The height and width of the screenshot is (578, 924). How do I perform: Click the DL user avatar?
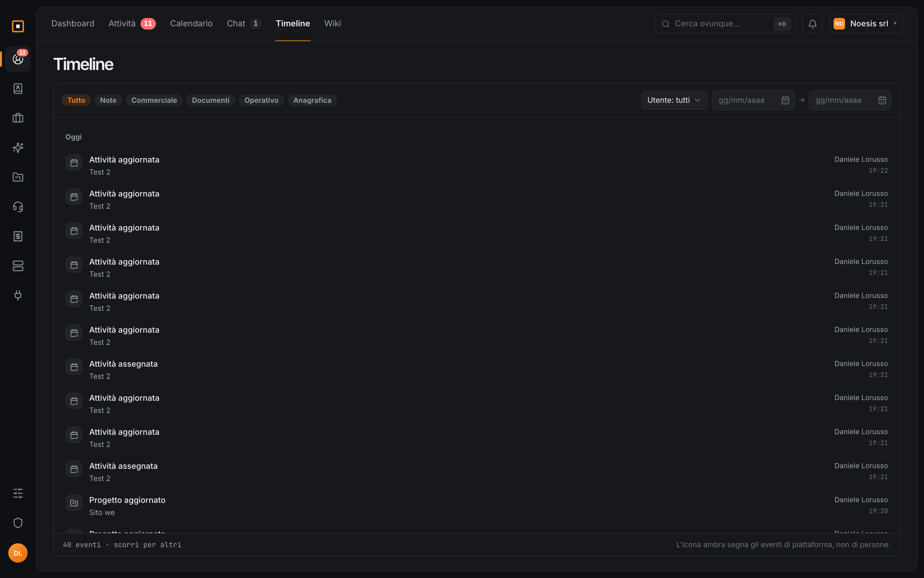(x=18, y=553)
